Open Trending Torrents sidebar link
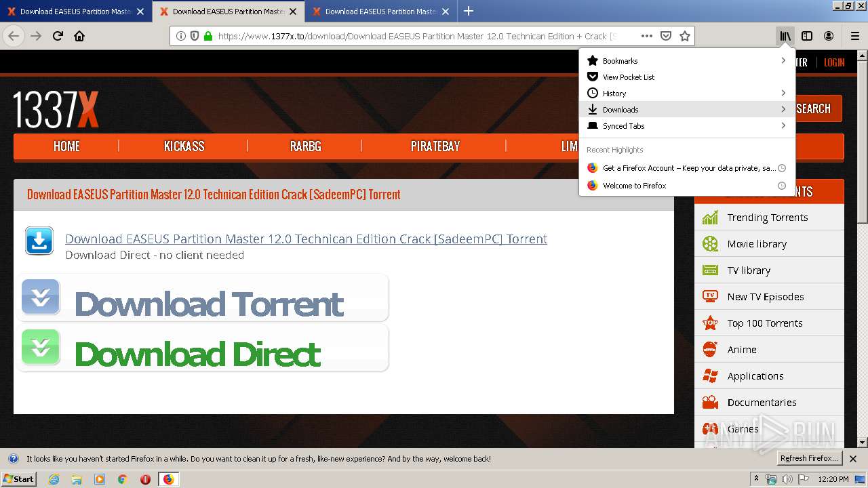Viewport: 868px width, 488px height. (x=769, y=218)
